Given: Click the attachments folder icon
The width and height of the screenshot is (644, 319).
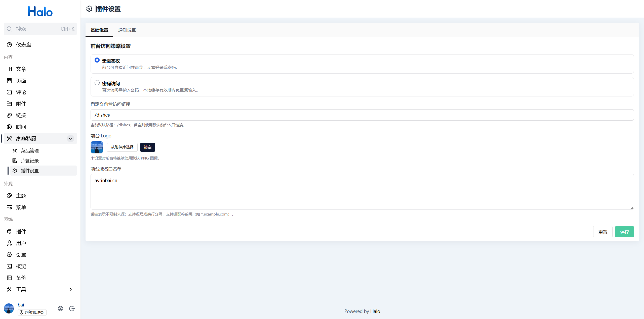Looking at the screenshot, I should (x=9, y=104).
